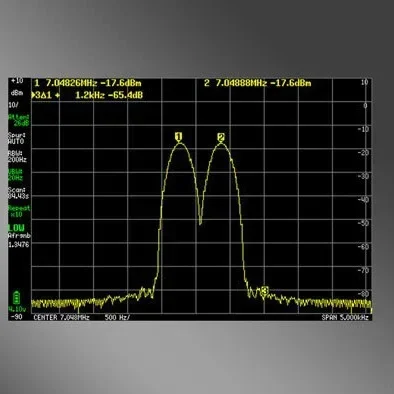This screenshot has width=394, height=394.
Task: Select the active 3Δ1 delta marker readout
Action: pyautogui.click(x=87, y=95)
